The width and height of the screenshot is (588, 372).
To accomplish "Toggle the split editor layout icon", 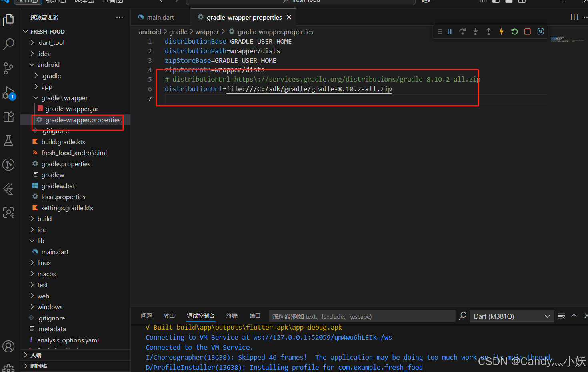I will click(574, 17).
